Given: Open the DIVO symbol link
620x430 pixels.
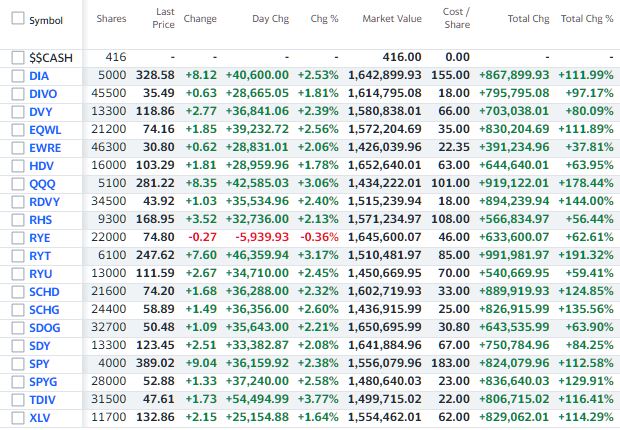Looking at the screenshot, I should click(45, 93).
